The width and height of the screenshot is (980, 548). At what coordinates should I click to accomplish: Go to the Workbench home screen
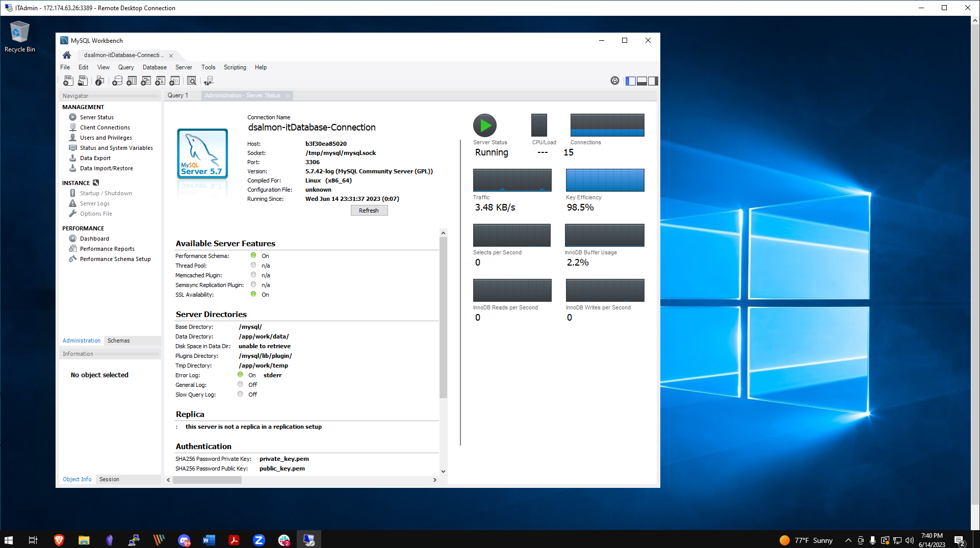tap(67, 55)
